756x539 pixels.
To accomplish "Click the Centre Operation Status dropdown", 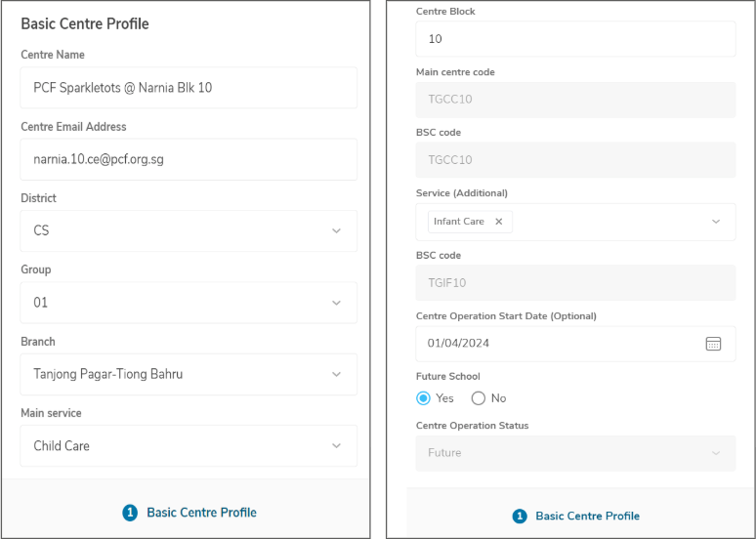I will 575,453.
